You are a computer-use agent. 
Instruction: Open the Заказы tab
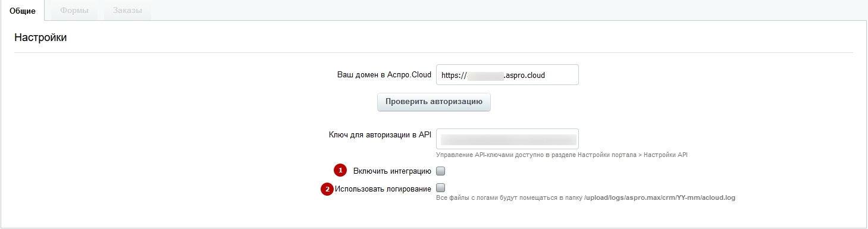127,11
